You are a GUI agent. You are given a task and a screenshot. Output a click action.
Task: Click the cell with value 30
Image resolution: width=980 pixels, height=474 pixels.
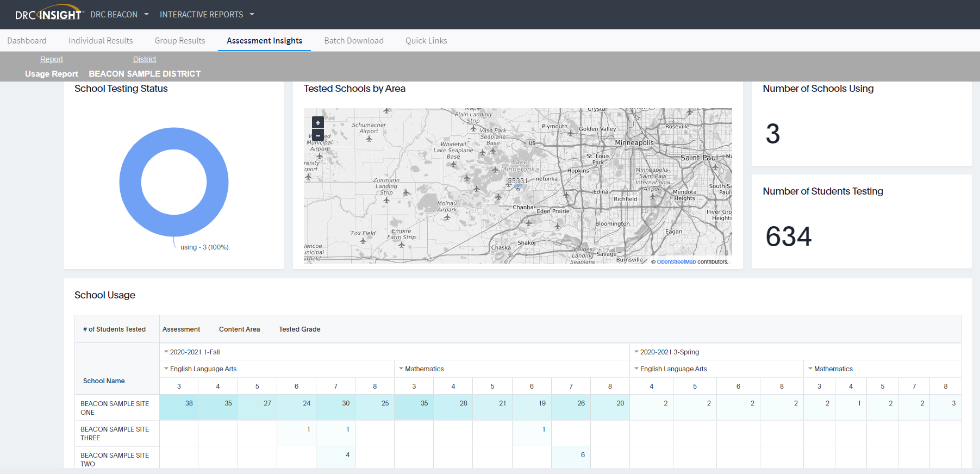(x=335, y=407)
